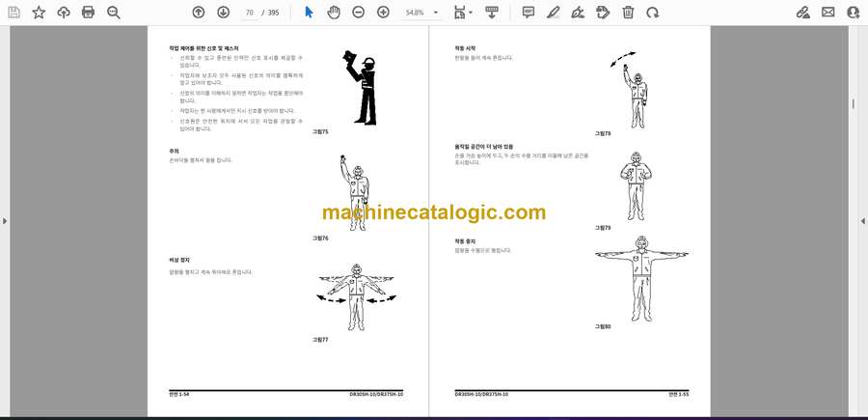Rotate the page with the rotate icon
This screenshot has height=420, width=868.
[653, 13]
